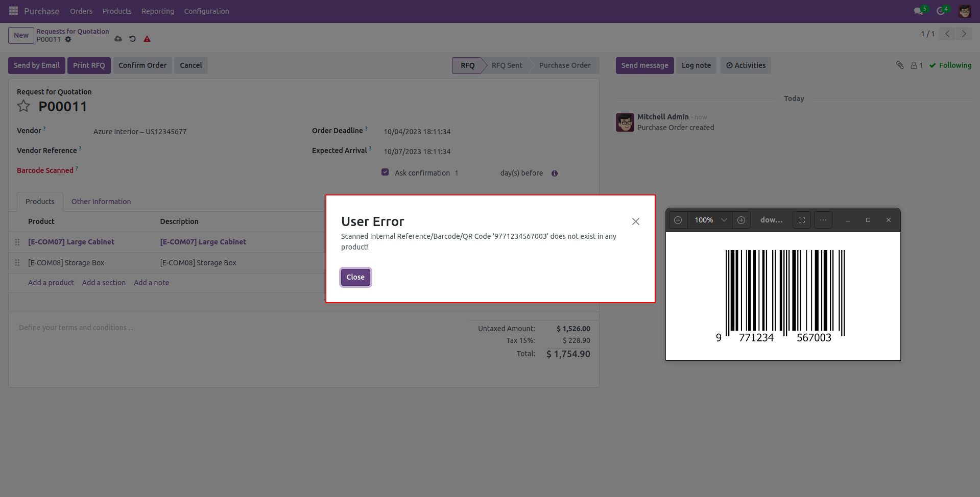This screenshot has height=497, width=980.
Task: Open the Activities chatter button
Action: point(746,65)
